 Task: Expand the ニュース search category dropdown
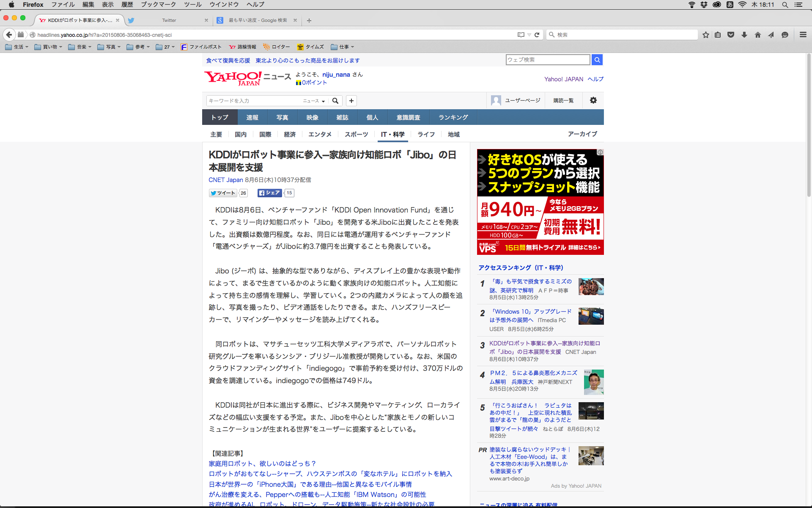[x=314, y=101]
